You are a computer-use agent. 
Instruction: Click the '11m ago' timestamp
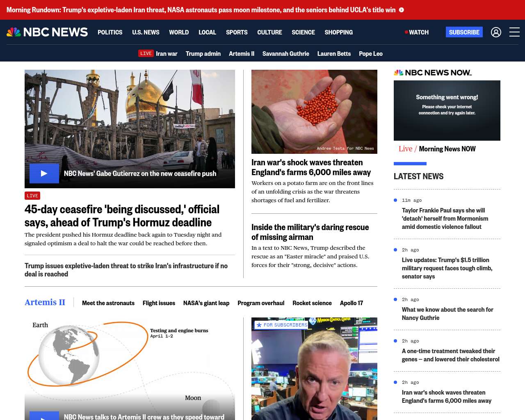[x=412, y=200]
